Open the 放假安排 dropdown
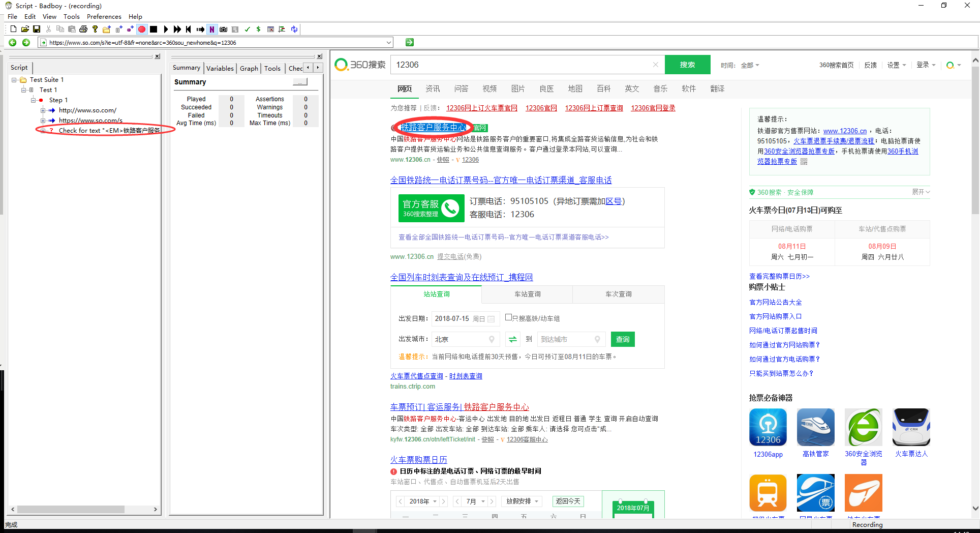Viewport: 980px width, 533px height. [x=522, y=501]
